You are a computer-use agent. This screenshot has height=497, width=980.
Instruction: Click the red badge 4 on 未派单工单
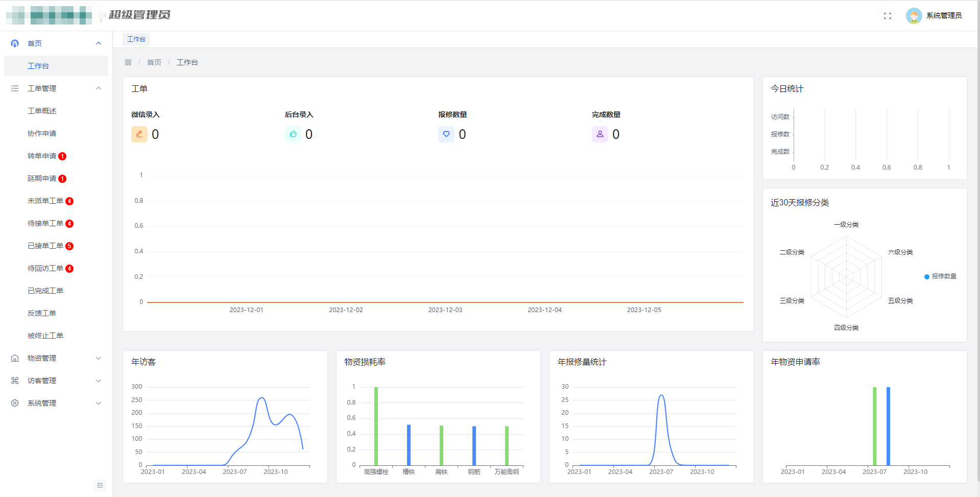point(69,201)
